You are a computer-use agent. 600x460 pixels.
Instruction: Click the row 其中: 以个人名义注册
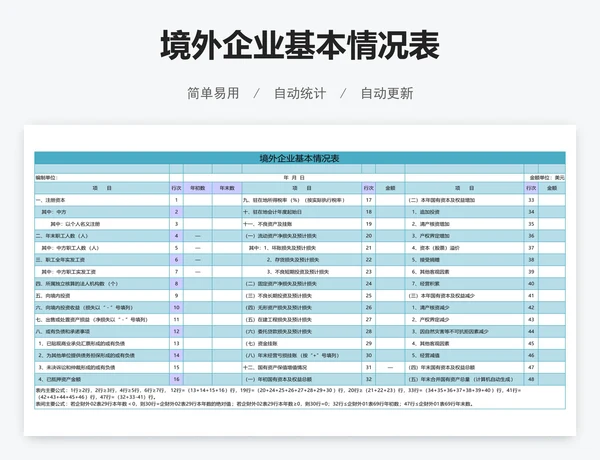point(102,224)
